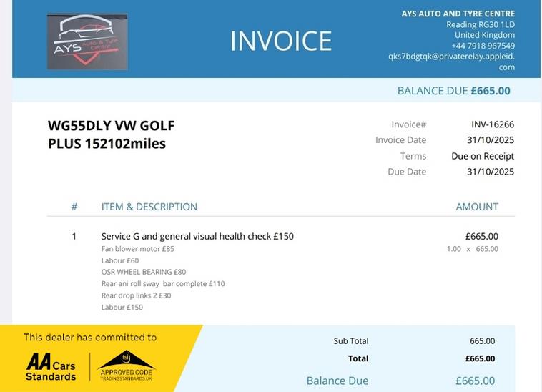
Task: Click the AYS AUTO AND TYRE CENTRE company name
Action: [468, 14]
